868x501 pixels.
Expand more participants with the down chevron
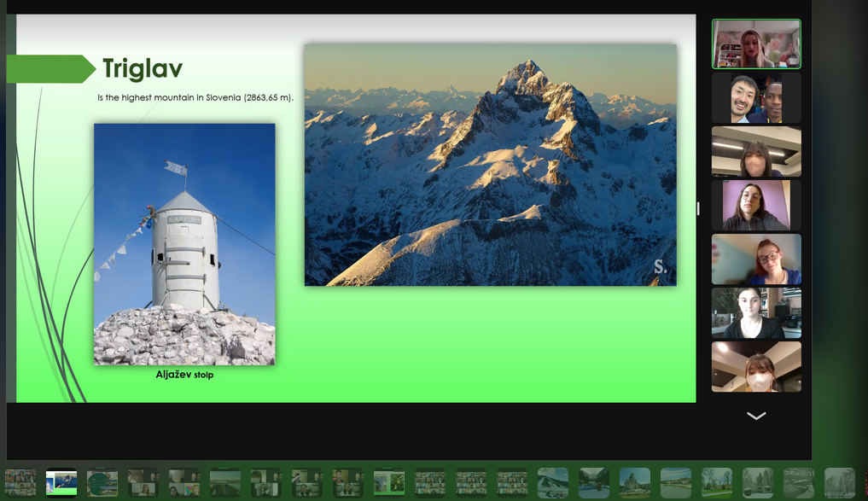[755, 416]
